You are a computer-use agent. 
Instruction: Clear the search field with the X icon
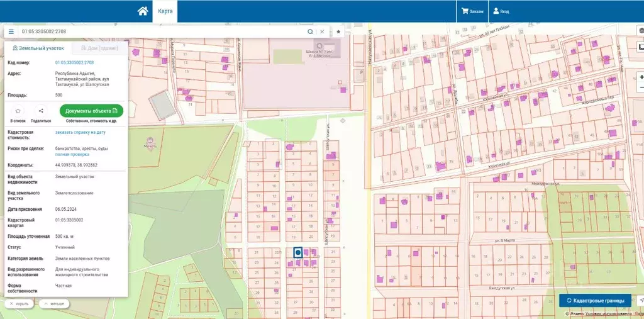click(322, 31)
